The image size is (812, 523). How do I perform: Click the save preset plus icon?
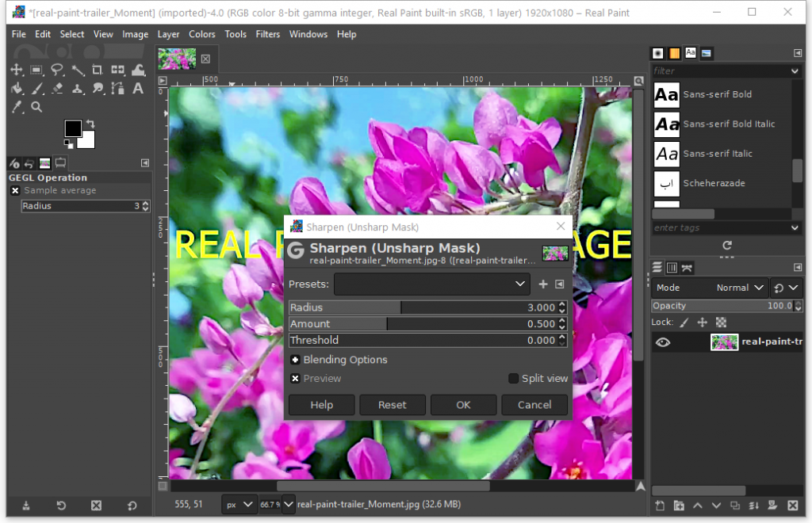tap(543, 284)
